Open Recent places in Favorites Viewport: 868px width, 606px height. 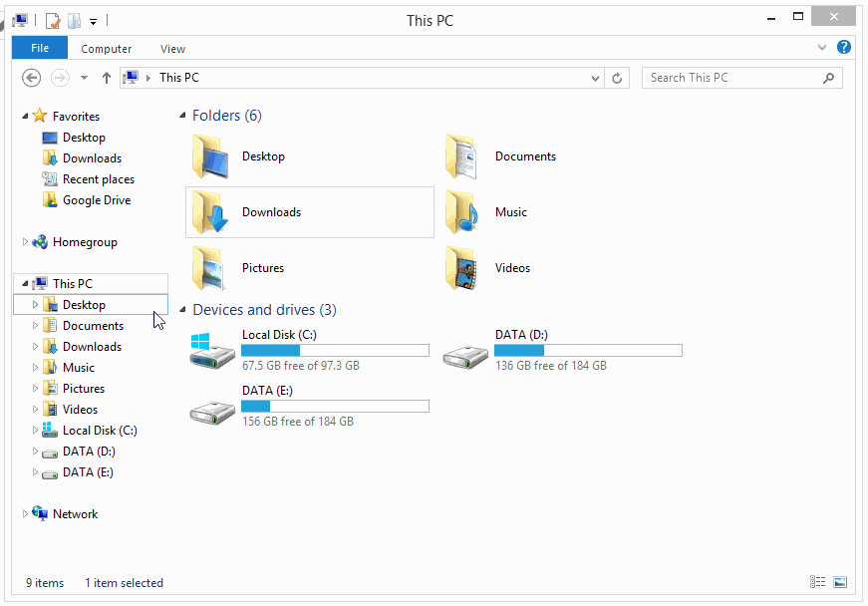pos(99,179)
